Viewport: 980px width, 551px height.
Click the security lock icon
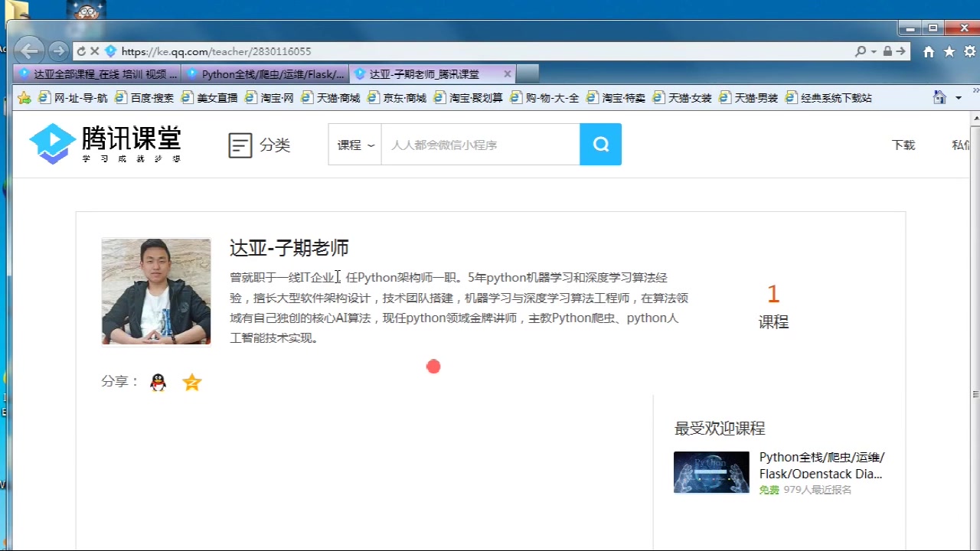(x=887, y=51)
